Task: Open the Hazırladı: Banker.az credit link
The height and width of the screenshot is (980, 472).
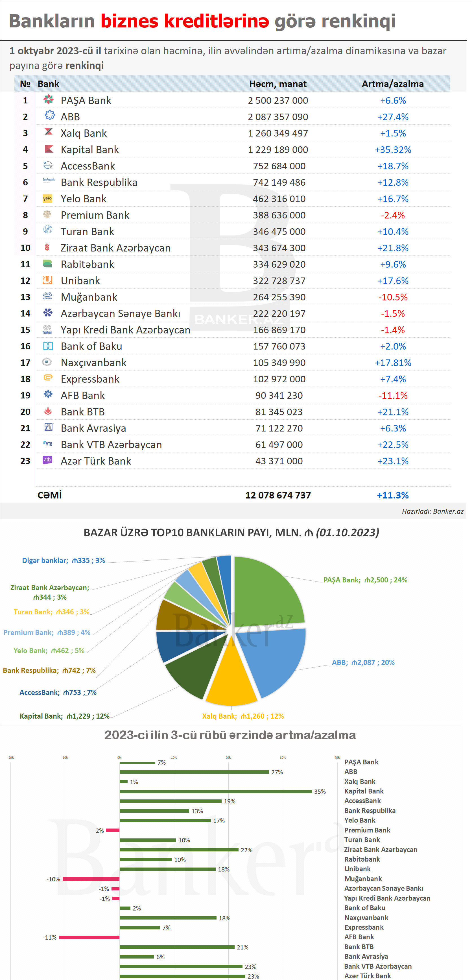Action: coord(432,512)
